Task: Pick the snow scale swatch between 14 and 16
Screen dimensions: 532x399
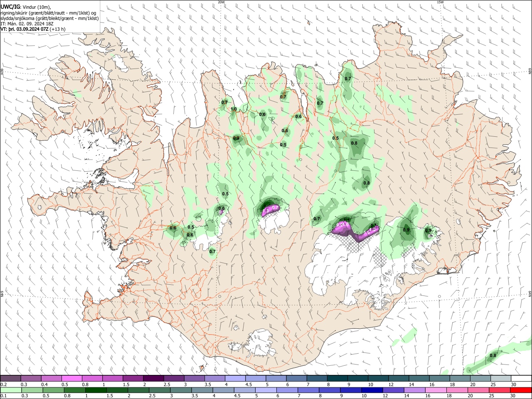Action: tap(419, 378)
